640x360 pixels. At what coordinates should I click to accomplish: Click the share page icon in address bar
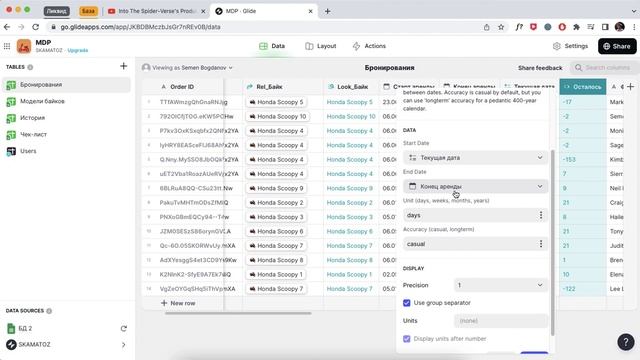(487, 27)
